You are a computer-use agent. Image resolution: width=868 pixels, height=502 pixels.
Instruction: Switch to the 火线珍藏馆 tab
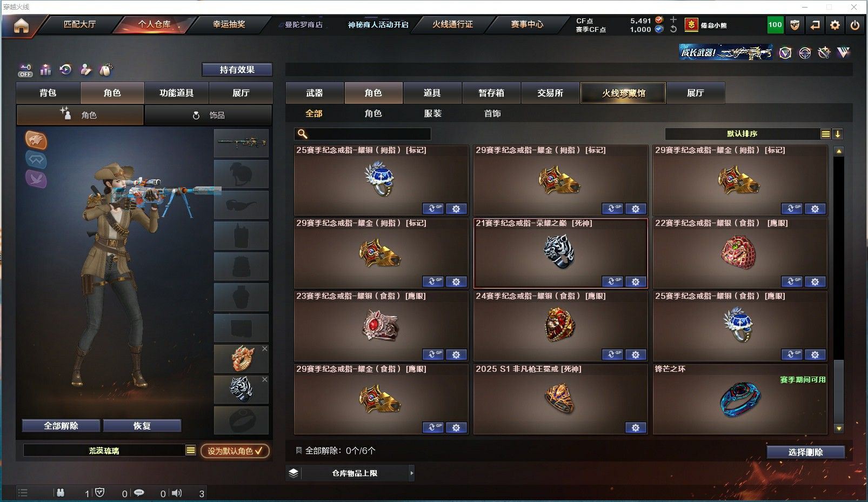(x=623, y=93)
